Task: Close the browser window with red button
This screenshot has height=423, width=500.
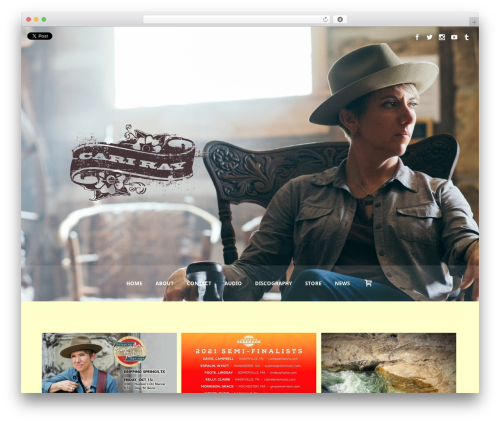Action: [x=29, y=19]
